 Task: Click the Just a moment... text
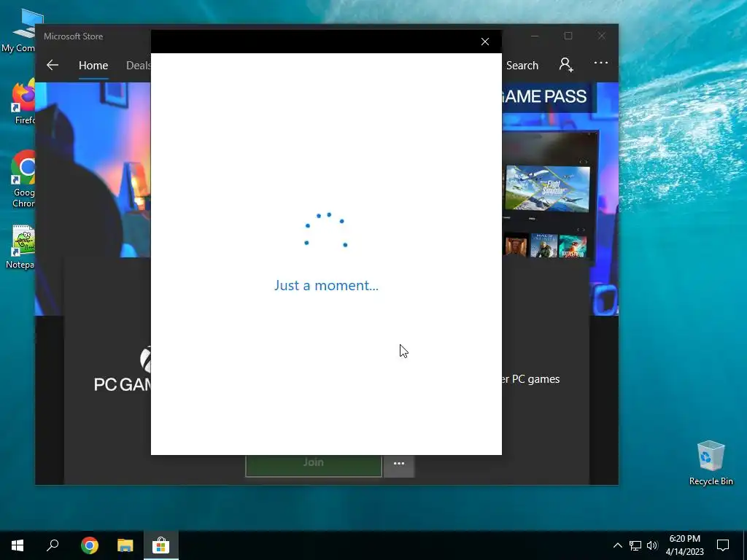pos(326,285)
